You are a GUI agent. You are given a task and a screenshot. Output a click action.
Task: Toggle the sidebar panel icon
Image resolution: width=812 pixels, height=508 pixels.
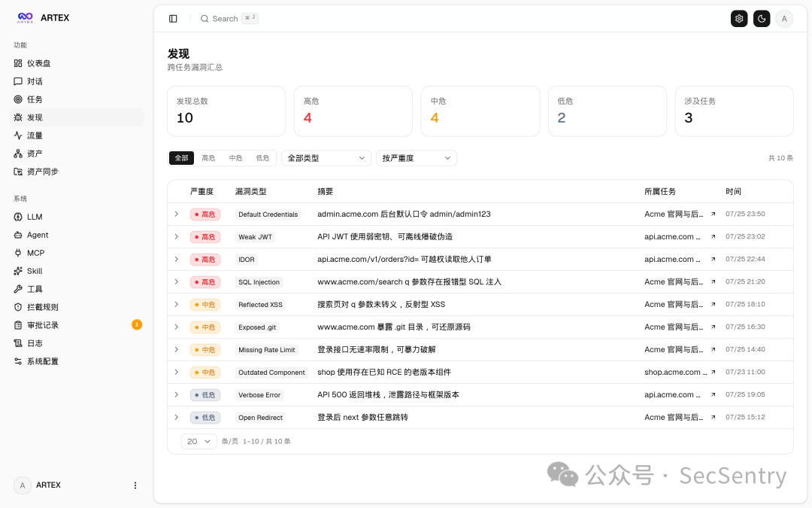[x=173, y=19]
